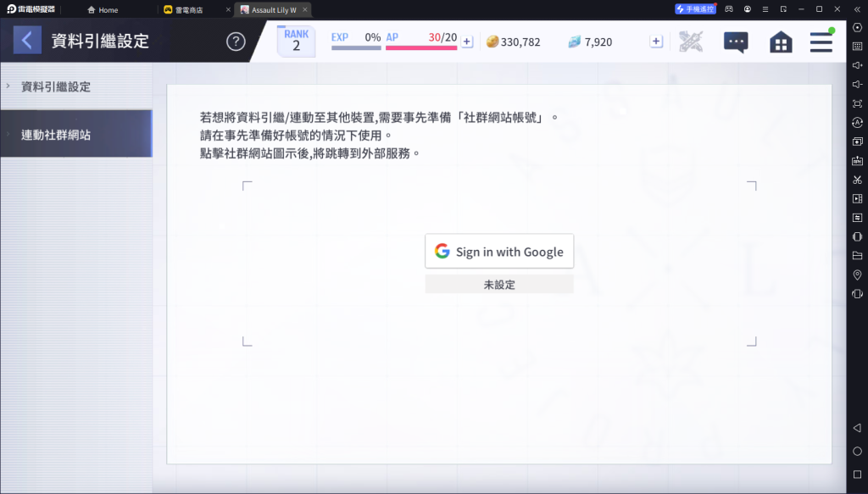Image resolution: width=868 pixels, height=494 pixels.
Task: Tap the Android home circle
Action: [x=857, y=452]
